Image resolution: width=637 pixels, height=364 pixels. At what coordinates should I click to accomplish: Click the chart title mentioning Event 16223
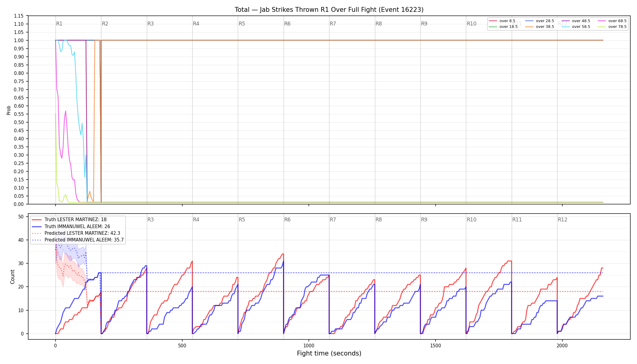pos(329,10)
